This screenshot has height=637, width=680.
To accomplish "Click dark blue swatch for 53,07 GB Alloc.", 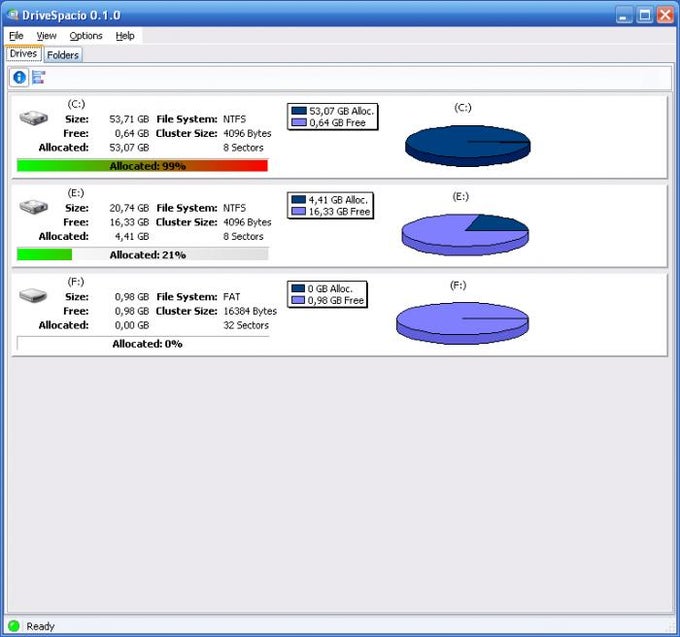I will click(x=299, y=111).
